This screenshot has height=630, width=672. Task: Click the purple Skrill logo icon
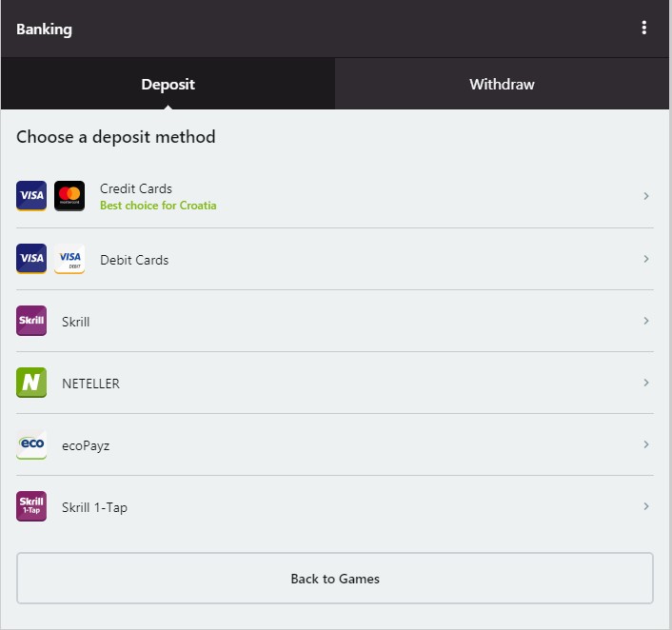coord(31,321)
